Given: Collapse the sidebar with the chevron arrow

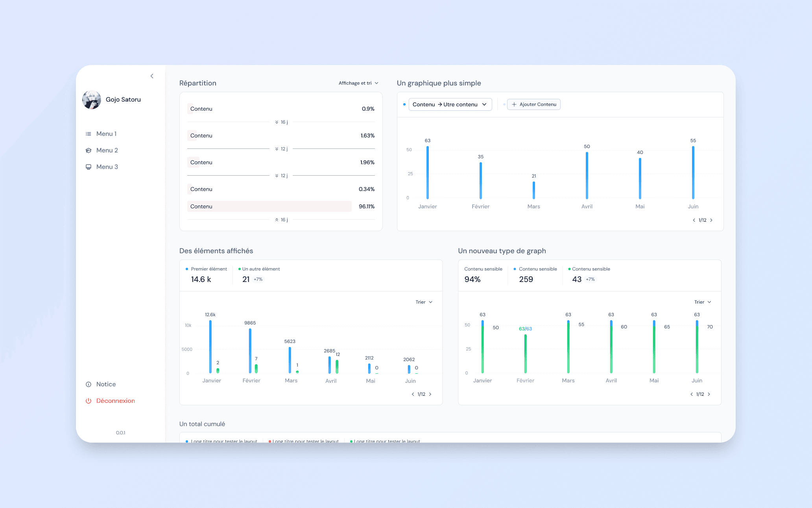Looking at the screenshot, I should pyautogui.click(x=152, y=76).
